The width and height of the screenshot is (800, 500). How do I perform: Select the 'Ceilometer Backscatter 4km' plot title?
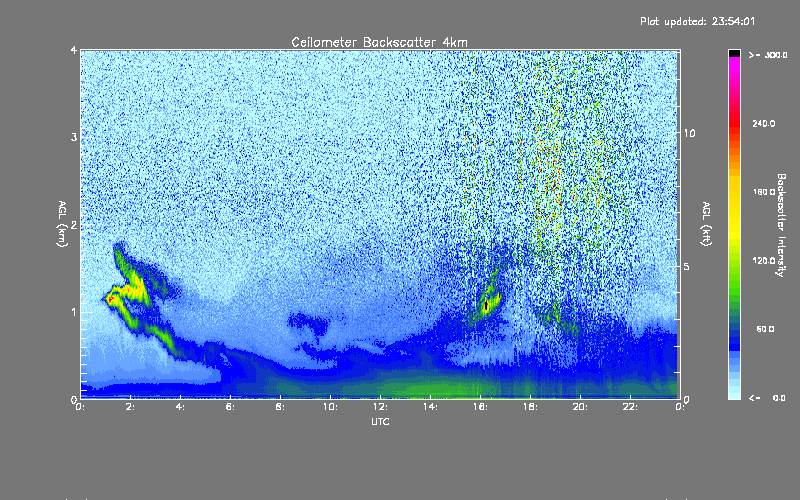379,42
